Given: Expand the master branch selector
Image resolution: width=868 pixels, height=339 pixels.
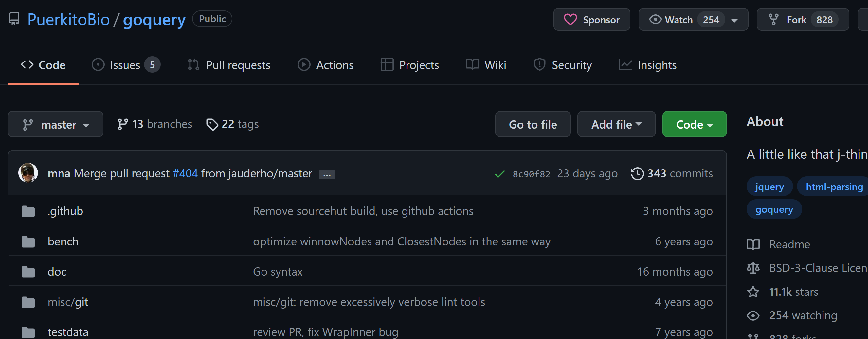Looking at the screenshot, I should [x=56, y=124].
